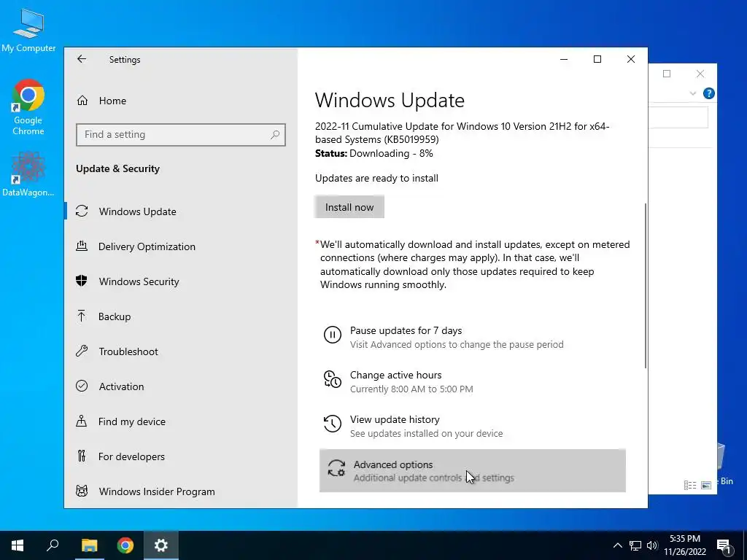The image size is (747, 560).
Task: Click the KB5019959 update title text
Action: 462,133
